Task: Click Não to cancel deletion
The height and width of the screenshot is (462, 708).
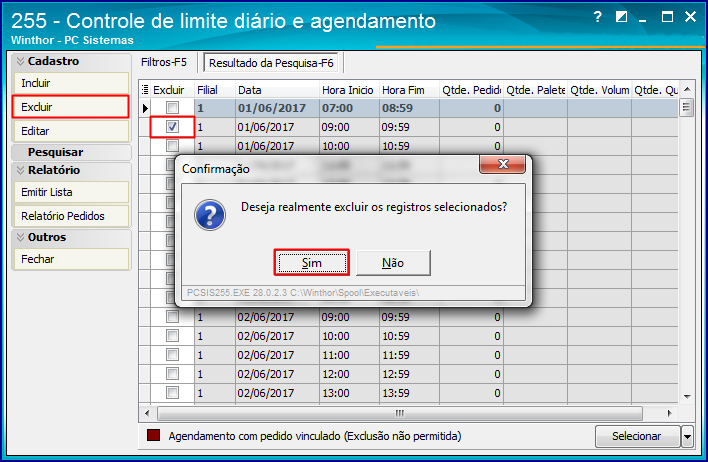Action: pos(393,262)
